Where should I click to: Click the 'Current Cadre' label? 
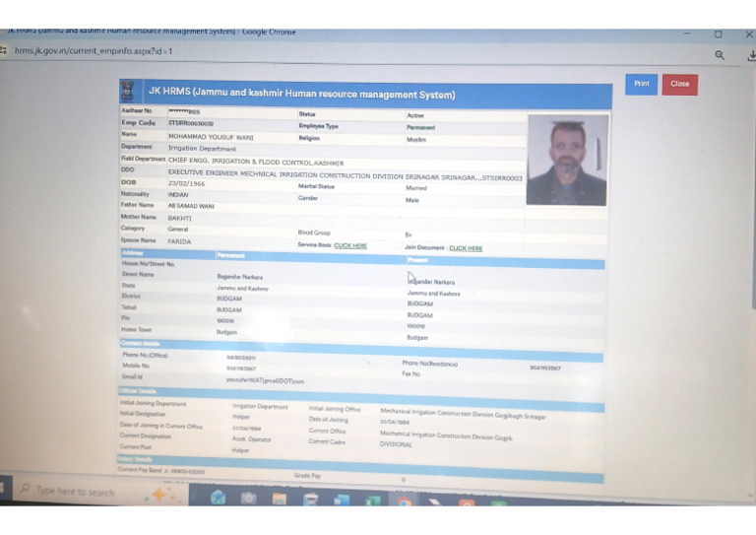[x=327, y=441]
